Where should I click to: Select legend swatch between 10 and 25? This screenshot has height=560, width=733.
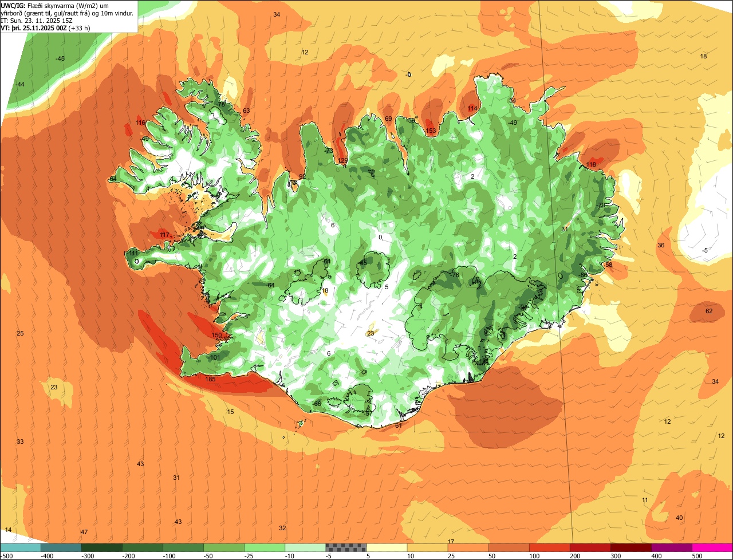coord(427,547)
